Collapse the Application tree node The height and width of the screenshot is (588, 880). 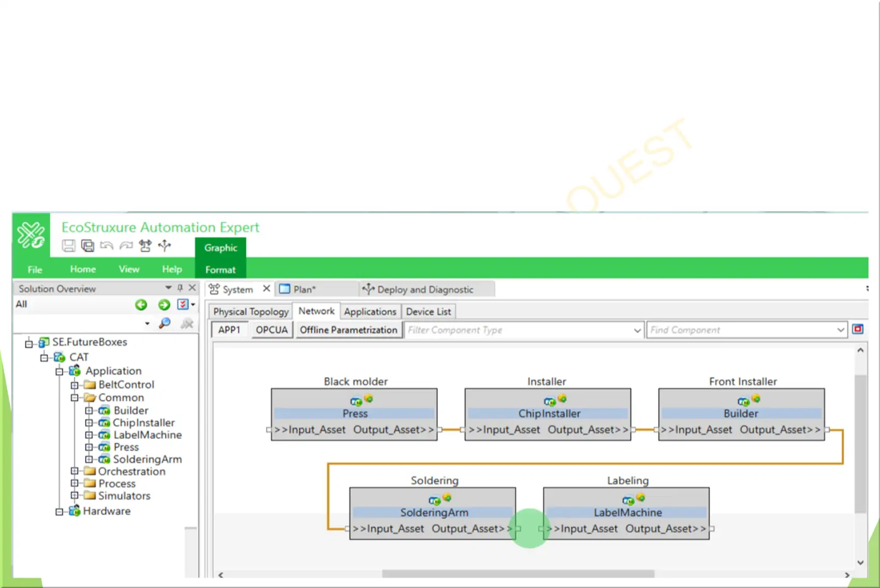[60, 372]
